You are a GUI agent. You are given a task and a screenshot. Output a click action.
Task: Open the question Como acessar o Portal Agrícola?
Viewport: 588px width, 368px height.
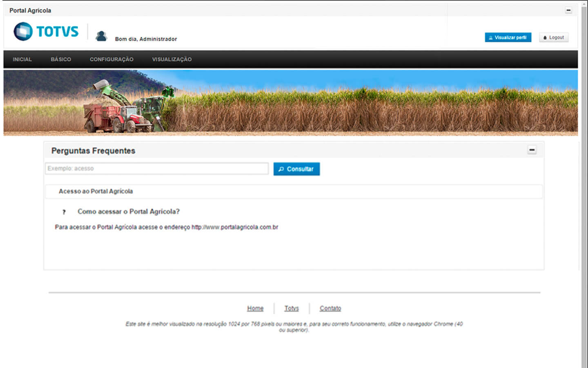coord(129,212)
